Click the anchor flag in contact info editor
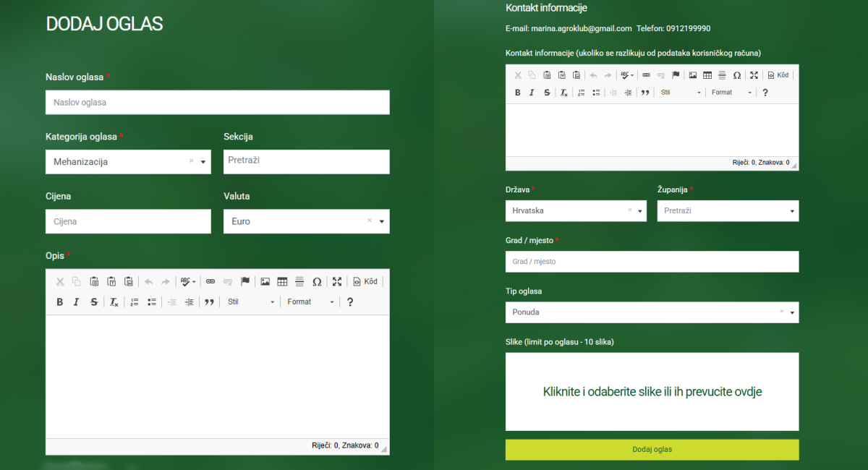Viewport: 868px width, 470px height. tap(676, 75)
